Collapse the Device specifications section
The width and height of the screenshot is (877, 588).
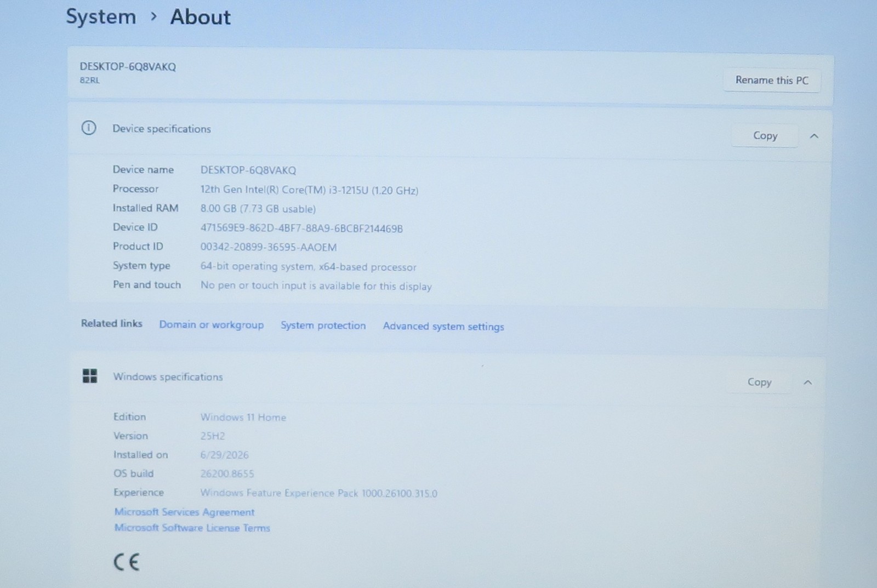point(814,136)
